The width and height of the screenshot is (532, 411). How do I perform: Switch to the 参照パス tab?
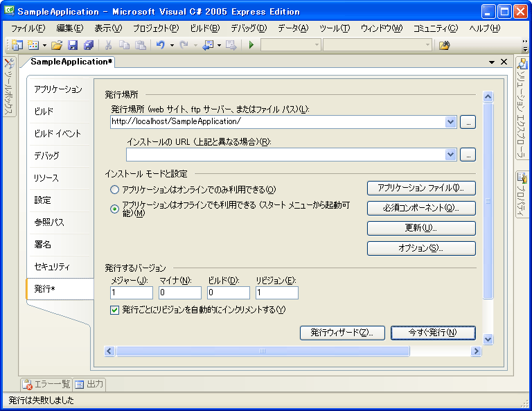tap(58, 222)
